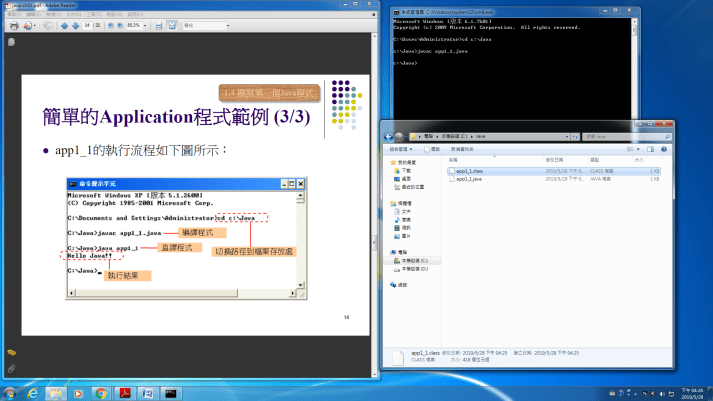Select Local Disk (C:) in navigation pane
Viewport: 713px width, 401px height.
click(x=414, y=260)
